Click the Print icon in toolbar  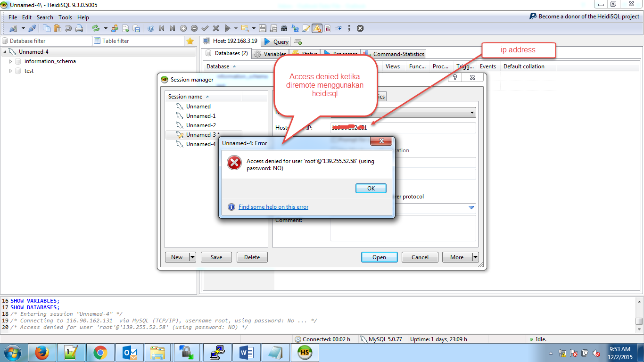tap(79, 28)
